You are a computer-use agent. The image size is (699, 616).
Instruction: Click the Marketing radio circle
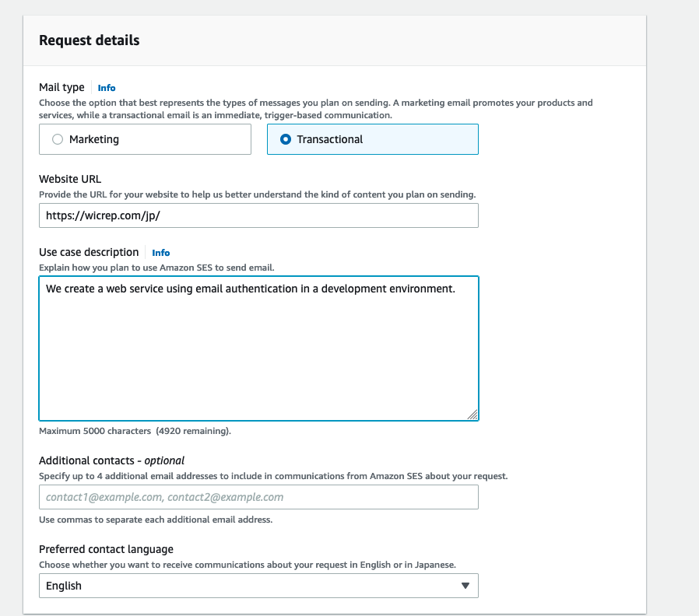pos(57,138)
